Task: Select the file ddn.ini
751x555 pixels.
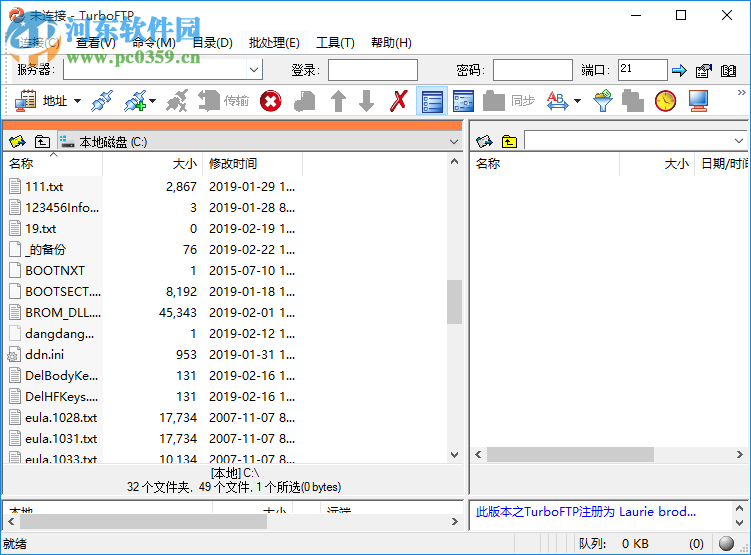Action: tap(45, 355)
